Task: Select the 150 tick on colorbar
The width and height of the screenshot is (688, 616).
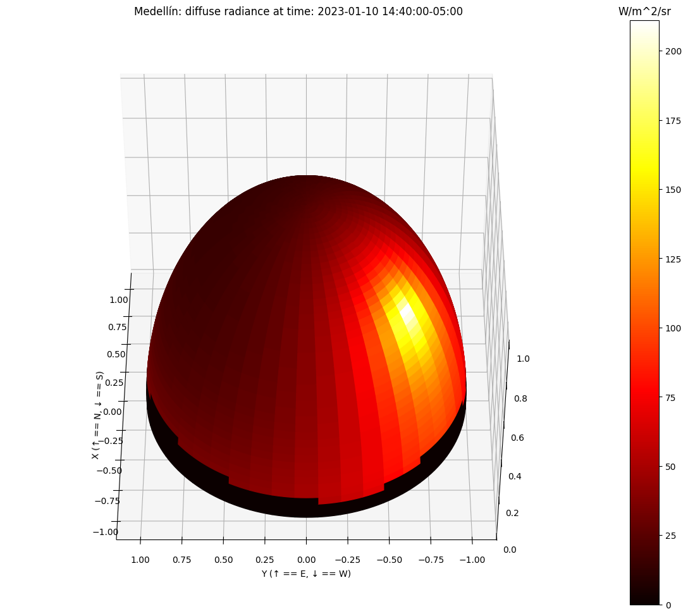Action: coord(673,190)
